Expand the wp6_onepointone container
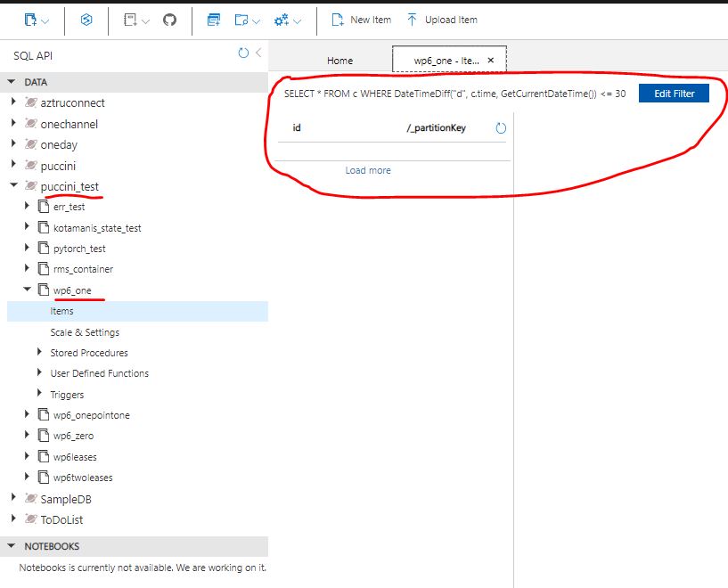The width and height of the screenshot is (728, 588). pyautogui.click(x=27, y=413)
